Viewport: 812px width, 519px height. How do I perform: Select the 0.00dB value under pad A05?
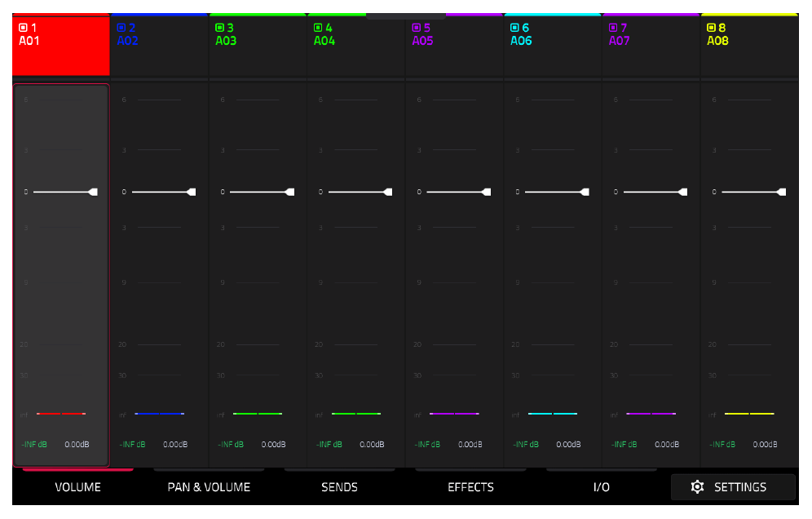470,445
